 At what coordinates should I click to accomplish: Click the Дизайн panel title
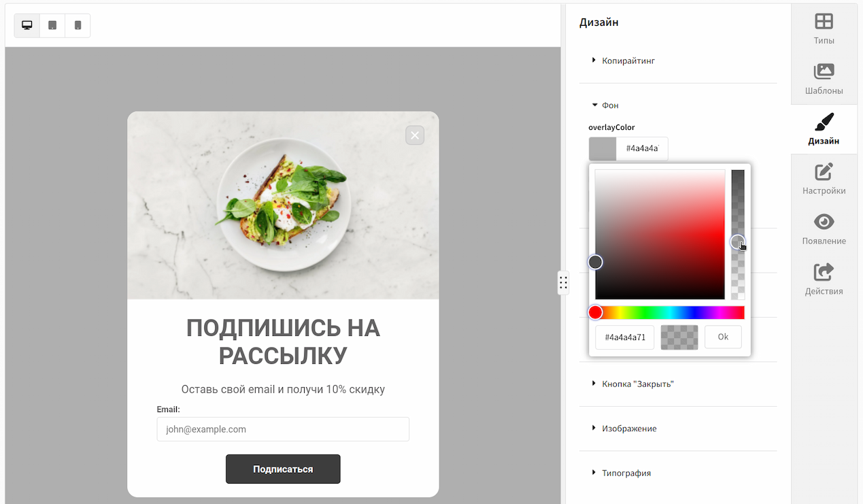tap(598, 22)
